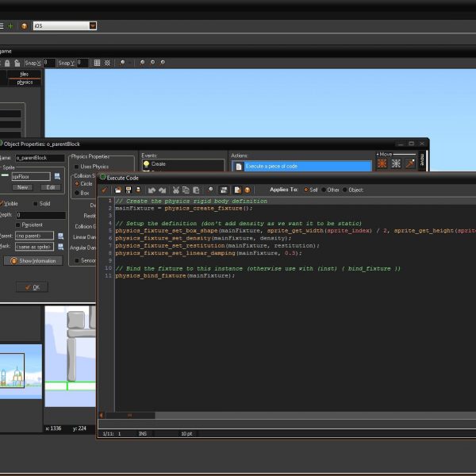The width and height of the screenshot is (476, 476).
Task: Click the sprite picker icon next to sprFloor
Action: (58, 176)
